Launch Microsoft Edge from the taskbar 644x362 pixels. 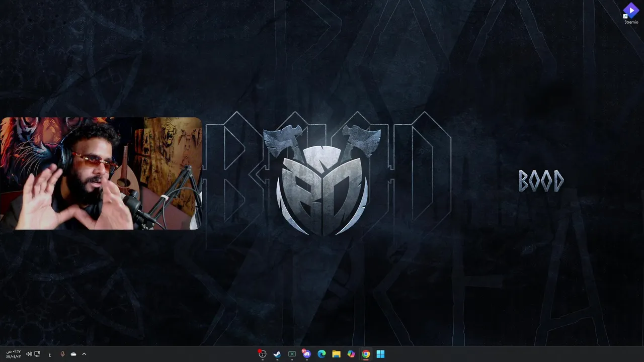pyautogui.click(x=321, y=354)
